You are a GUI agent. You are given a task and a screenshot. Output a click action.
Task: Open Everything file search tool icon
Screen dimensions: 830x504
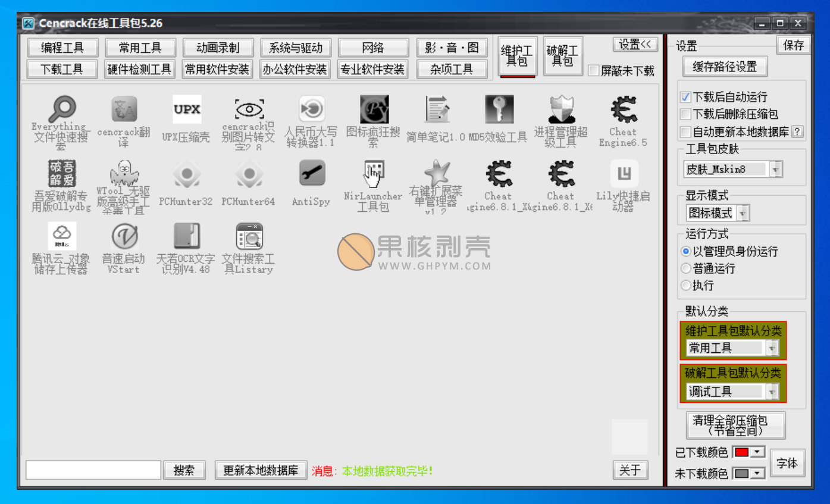click(62, 109)
